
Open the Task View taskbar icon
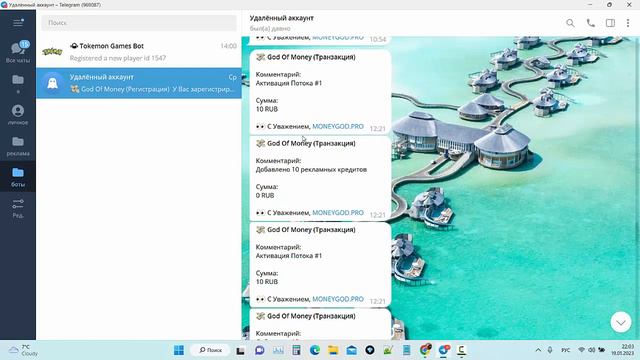point(240,350)
